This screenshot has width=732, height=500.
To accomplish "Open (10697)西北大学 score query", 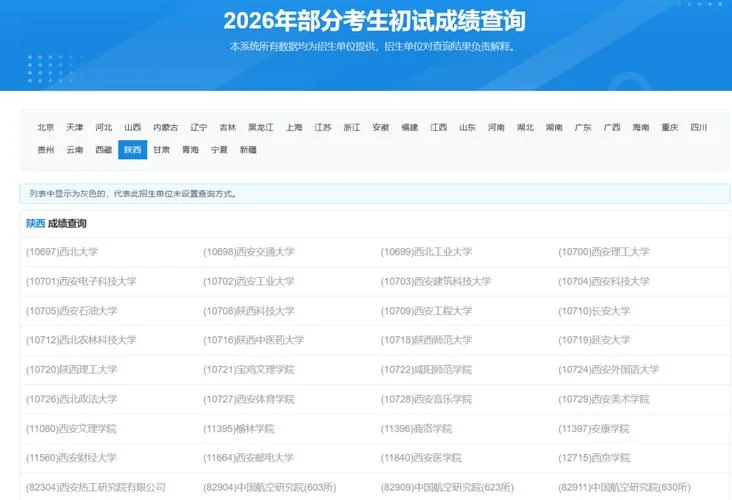I will (62, 252).
